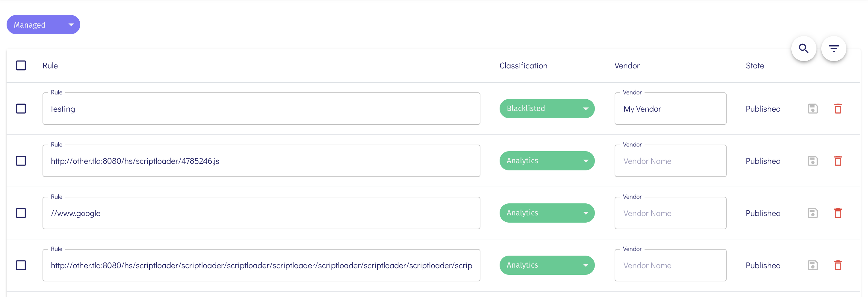Select the checkbox for the "testing" rule
Screen dimensions: 868x297
21,108
